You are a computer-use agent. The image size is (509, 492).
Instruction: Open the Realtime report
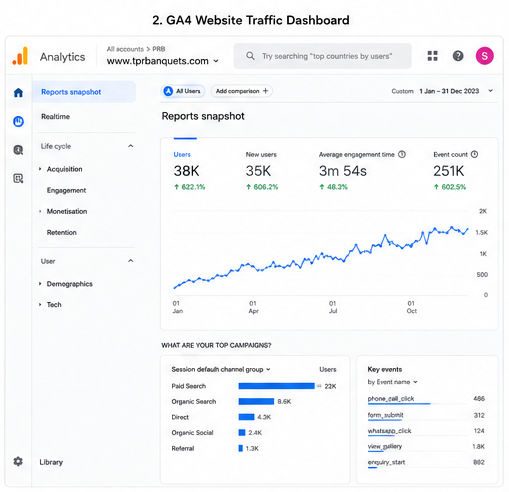pyautogui.click(x=55, y=117)
